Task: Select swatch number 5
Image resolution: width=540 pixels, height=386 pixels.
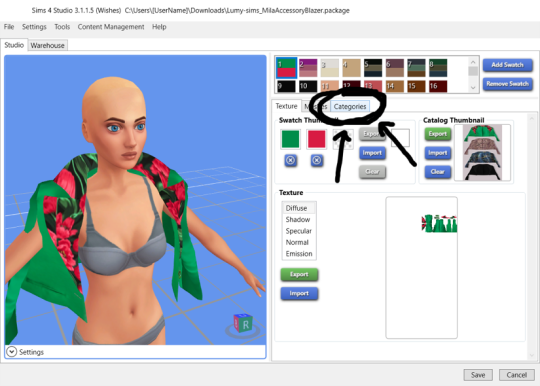Action: (373, 68)
